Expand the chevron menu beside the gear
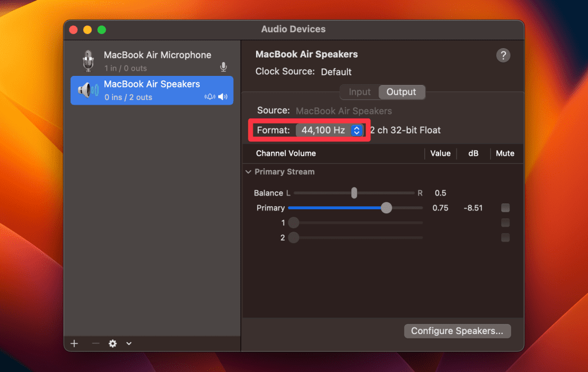The width and height of the screenshot is (588, 372). 129,343
